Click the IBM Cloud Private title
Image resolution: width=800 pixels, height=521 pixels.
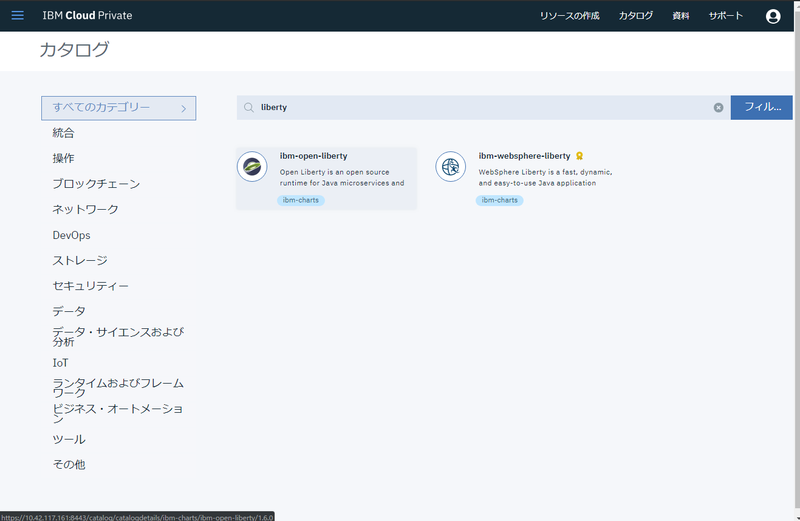(87, 15)
